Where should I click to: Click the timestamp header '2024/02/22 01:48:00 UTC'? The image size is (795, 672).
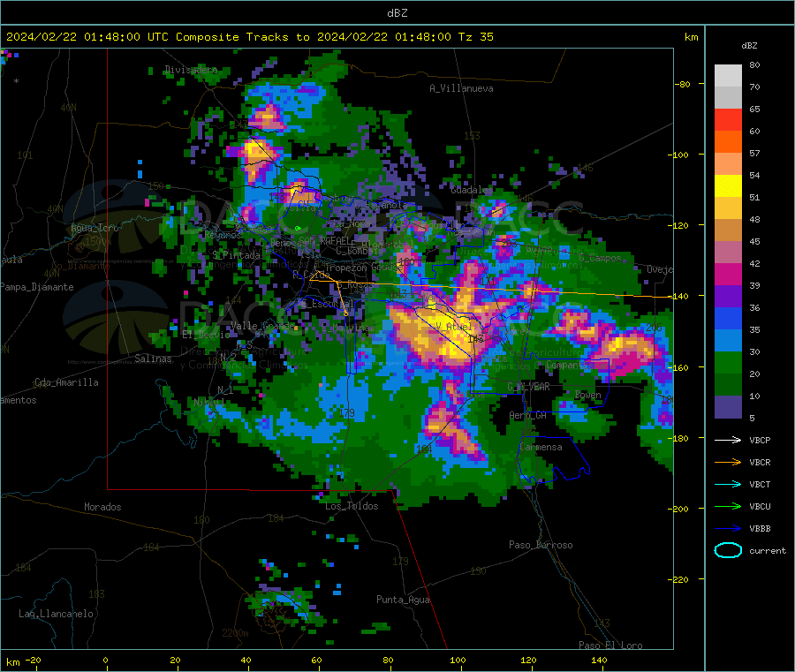[x=87, y=37]
